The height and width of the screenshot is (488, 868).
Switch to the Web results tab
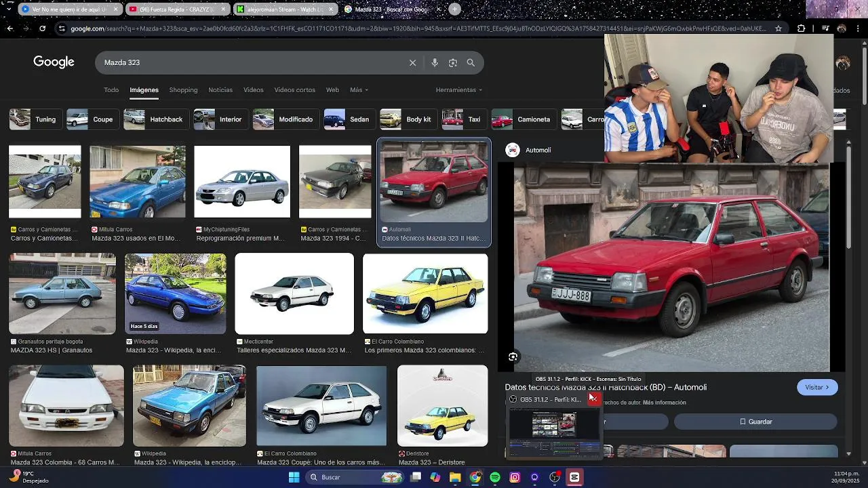point(332,89)
